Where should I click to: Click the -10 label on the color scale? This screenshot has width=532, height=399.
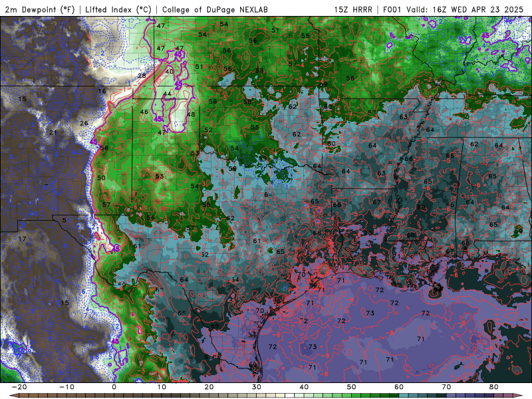(x=66, y=387)
